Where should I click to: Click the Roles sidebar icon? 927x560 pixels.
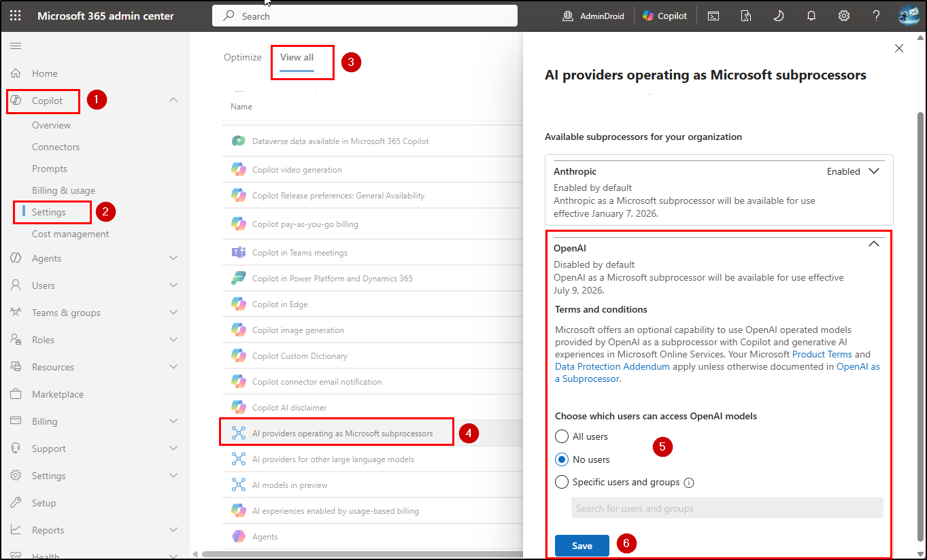pyautogui.click(x=16, y=340)
